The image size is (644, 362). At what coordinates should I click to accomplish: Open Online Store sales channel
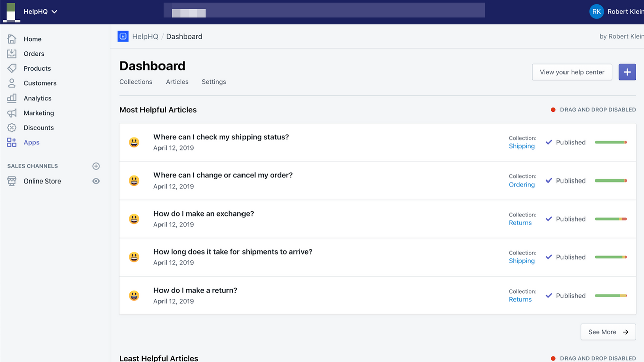(x=42, y=181)
